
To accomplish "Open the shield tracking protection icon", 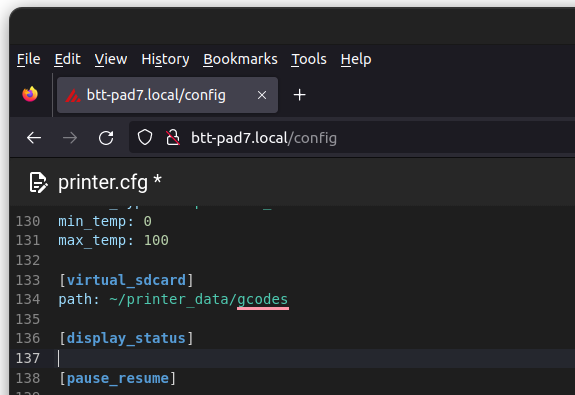I will [145, 138].
